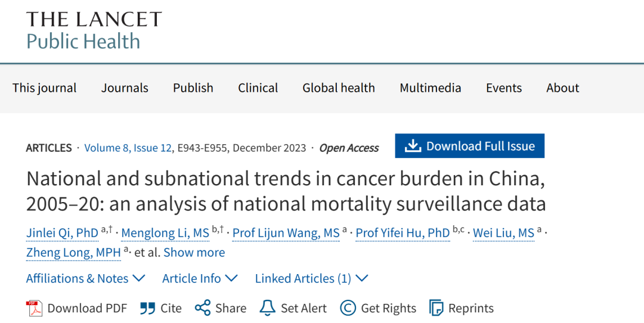The image size is (644, 323).
Task: Click the Set Alert bell icon
Action: point(267,308)
